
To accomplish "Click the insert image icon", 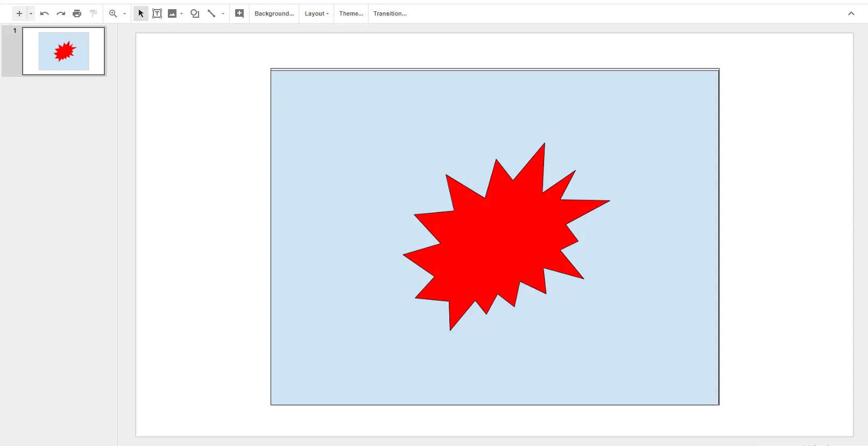I will [x=172, y=13].
